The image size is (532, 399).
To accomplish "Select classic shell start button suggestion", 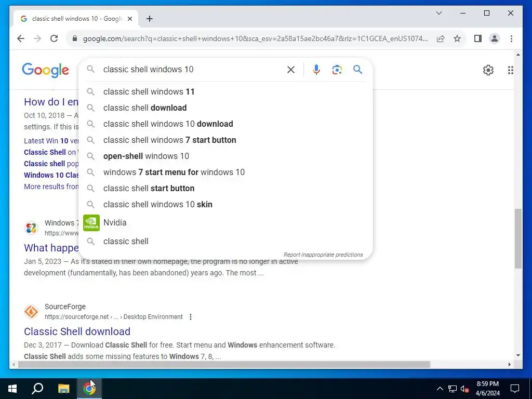I will pos(225,188).
